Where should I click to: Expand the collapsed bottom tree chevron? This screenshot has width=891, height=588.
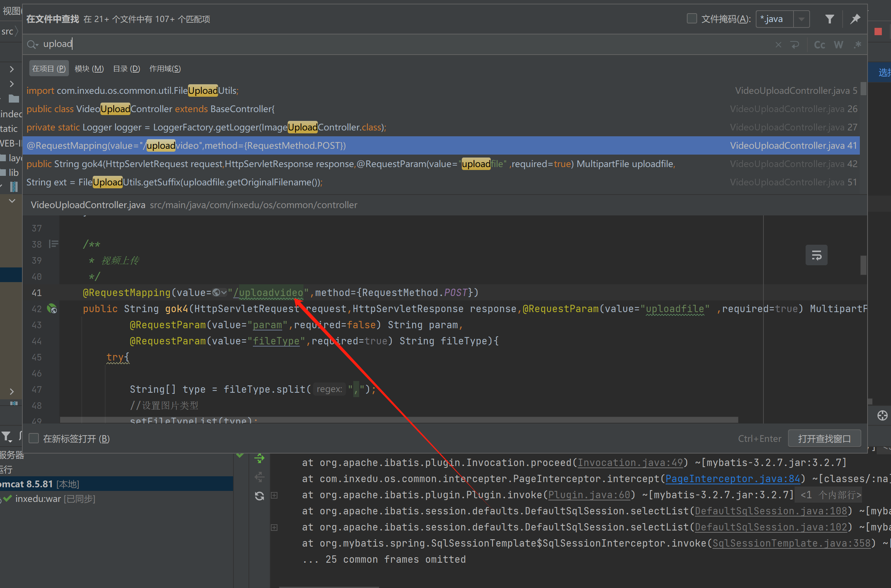[12, 392]
